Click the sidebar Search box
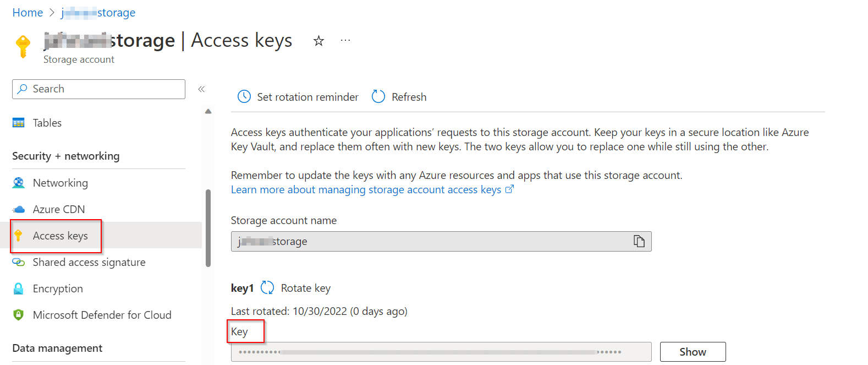868x365 pixels. pos(98,89)
